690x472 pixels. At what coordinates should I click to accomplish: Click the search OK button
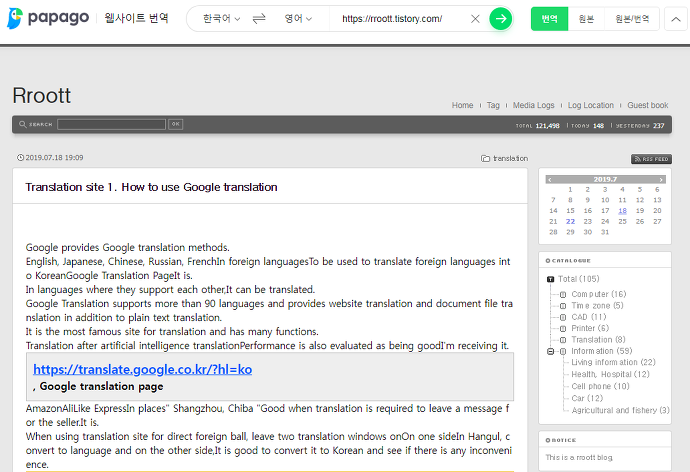click(176, 124)
